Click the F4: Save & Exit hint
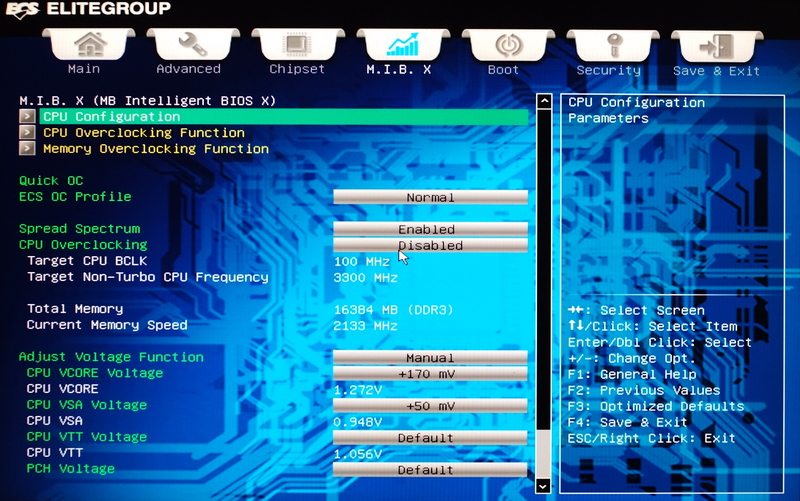 [628, 422]
